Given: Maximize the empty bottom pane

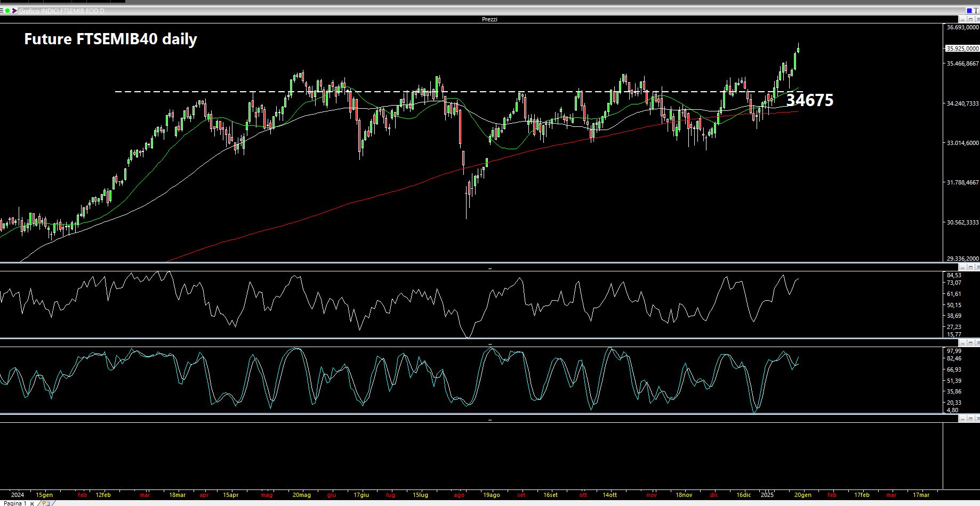Looking at the screenshot, I should point(970,419).
